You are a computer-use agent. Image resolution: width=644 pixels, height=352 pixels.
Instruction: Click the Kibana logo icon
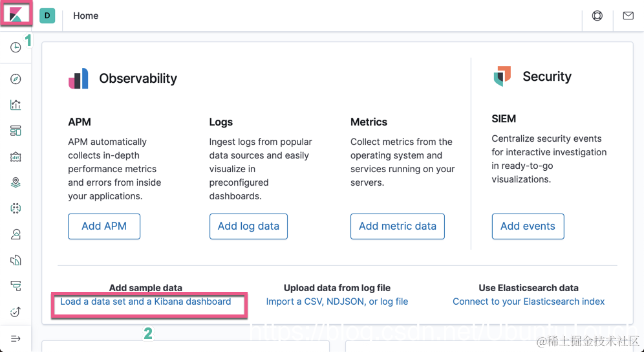[16, 16]
